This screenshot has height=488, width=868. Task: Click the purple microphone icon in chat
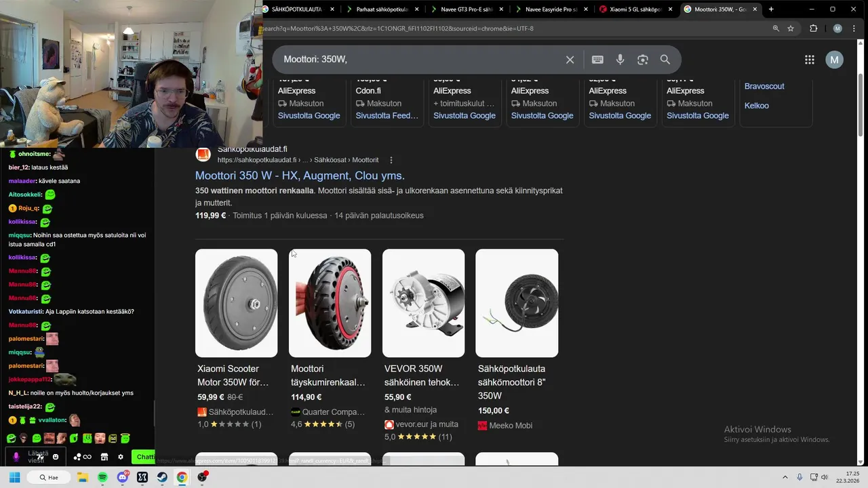pyautogui.click(x=16, y=457)
